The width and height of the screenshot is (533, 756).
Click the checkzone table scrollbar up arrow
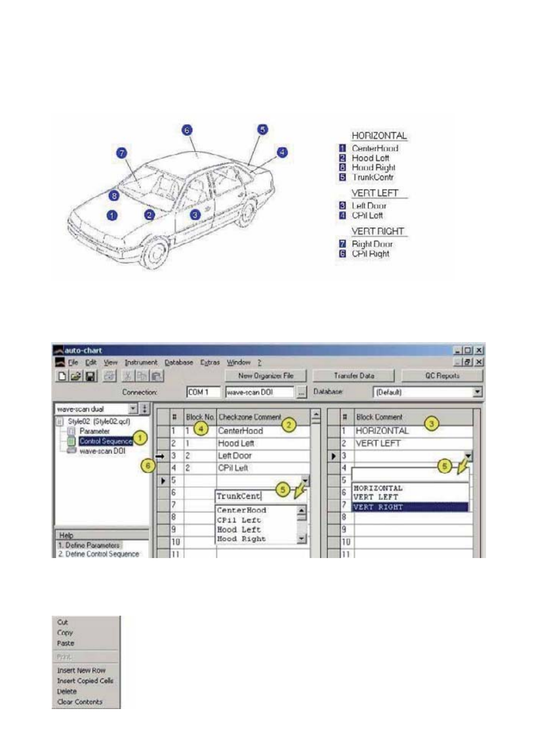(316, 415)
